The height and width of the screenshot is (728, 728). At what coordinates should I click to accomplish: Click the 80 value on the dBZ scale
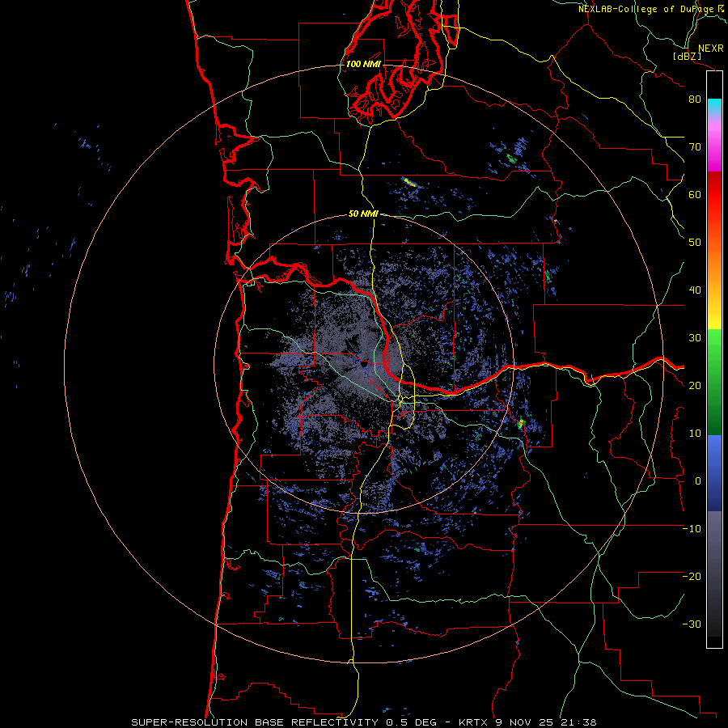click(x=695, y=99)
